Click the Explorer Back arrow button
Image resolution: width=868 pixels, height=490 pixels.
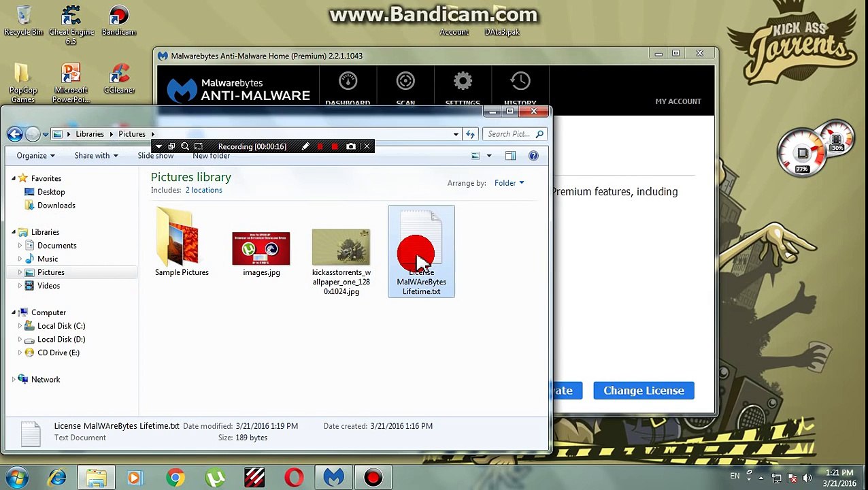pos(14,134)
